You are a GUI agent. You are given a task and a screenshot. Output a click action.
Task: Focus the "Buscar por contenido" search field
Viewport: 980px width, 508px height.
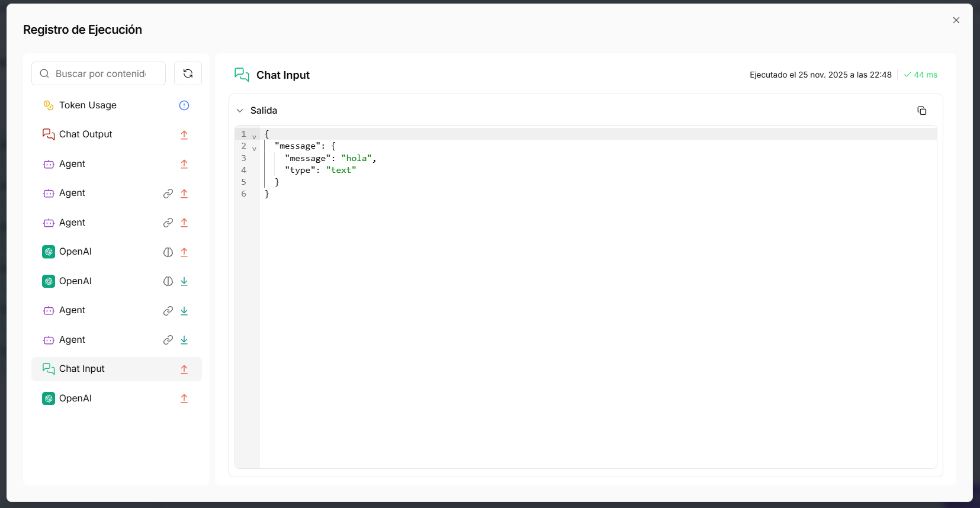pyautogui.click(x=101, y=74)
